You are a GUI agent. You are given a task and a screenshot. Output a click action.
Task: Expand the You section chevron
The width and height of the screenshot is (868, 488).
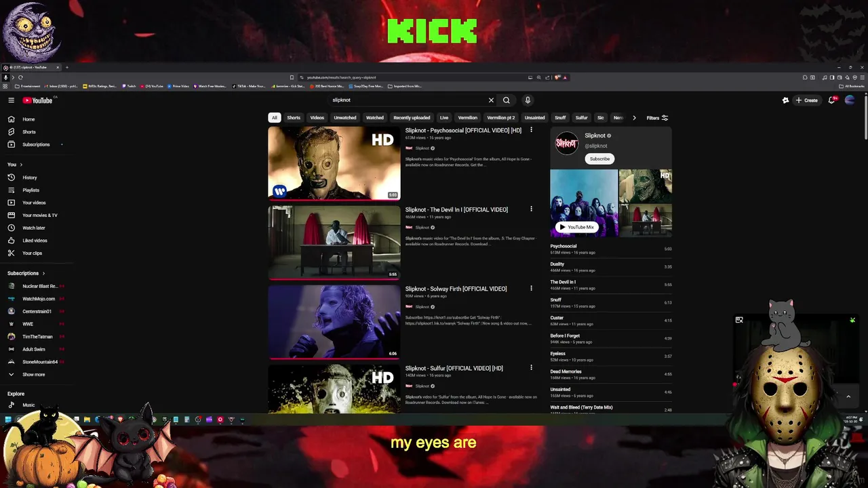21,165
